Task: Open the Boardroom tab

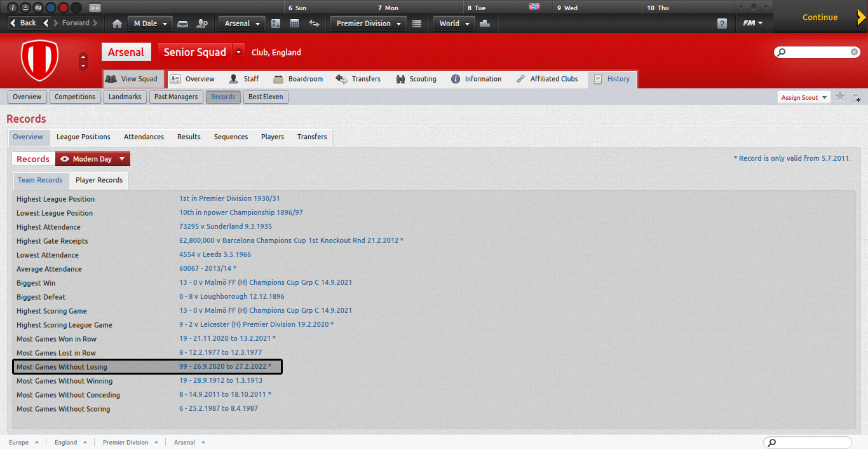Action: click(298, 79)
